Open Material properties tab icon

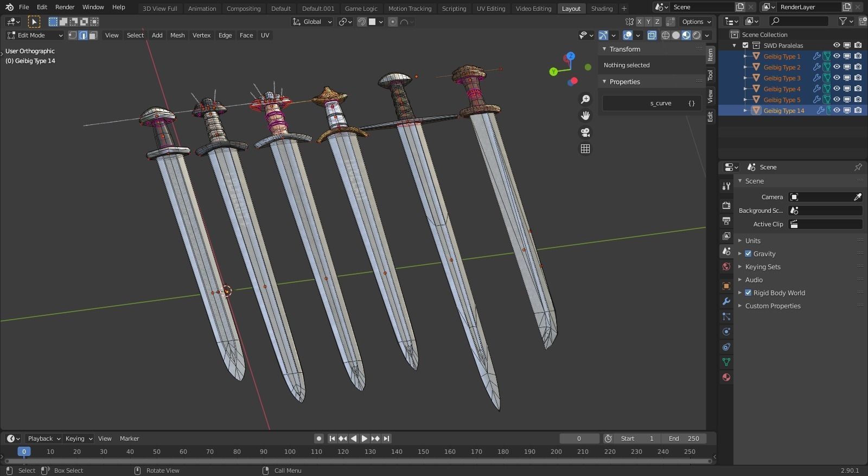pyautogui.click(x=726, y=377)
